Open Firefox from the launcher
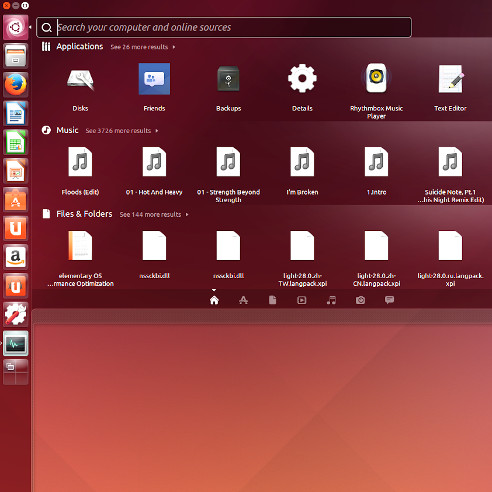The height and width of the screenshot is (492, 492). tap(15, 84)
